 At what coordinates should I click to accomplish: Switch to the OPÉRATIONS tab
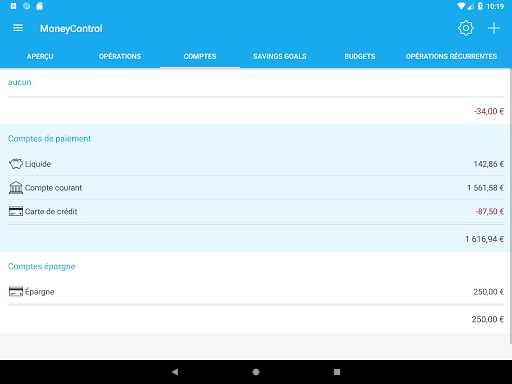120,56
